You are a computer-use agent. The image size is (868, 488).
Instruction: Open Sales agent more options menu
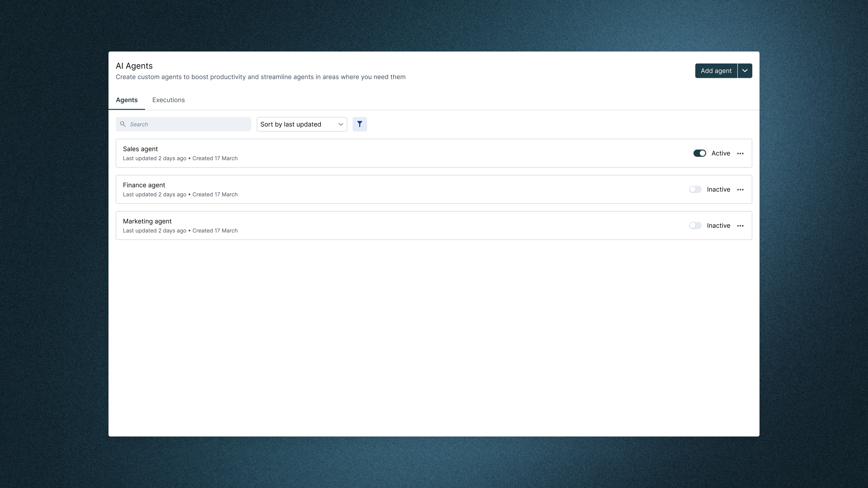(740, 153)
